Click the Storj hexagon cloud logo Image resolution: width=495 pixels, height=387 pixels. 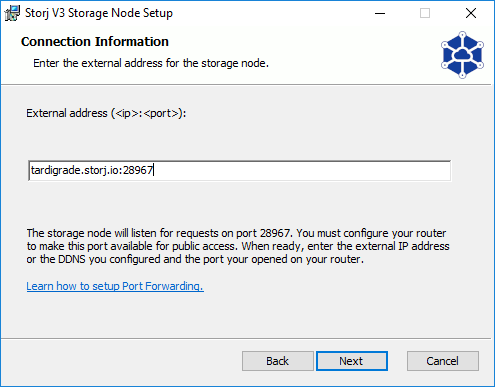462,55
